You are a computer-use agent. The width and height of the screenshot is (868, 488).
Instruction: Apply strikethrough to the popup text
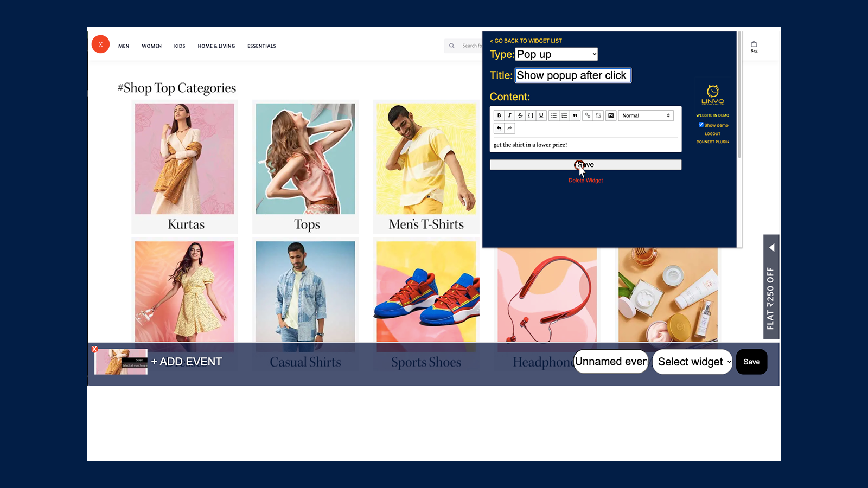[x=520, y=115]
